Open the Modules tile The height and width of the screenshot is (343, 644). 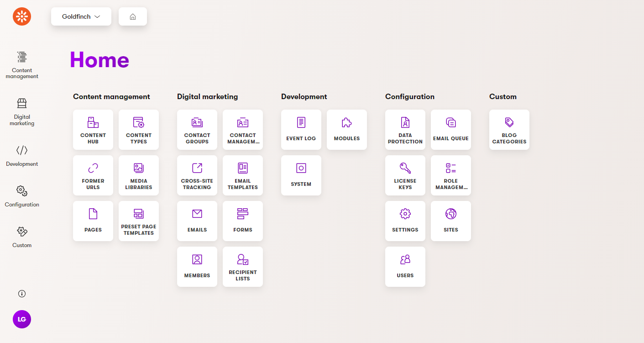coord(347,130)
